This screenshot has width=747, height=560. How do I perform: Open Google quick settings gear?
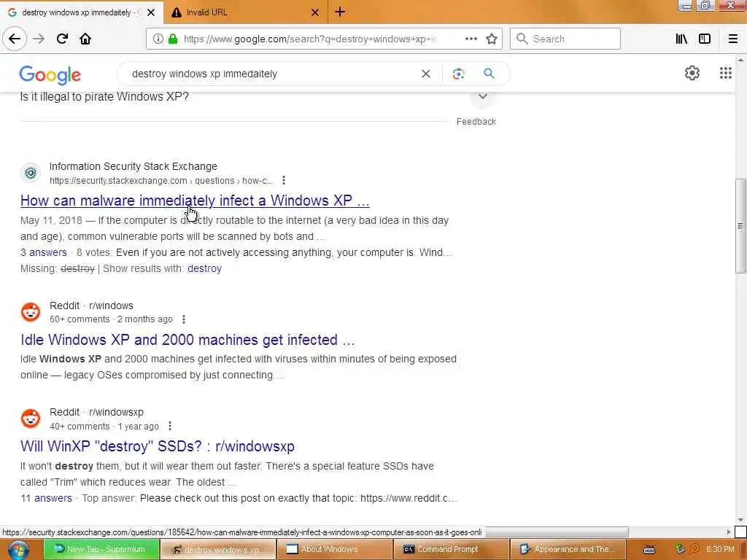tap(692, 73)
